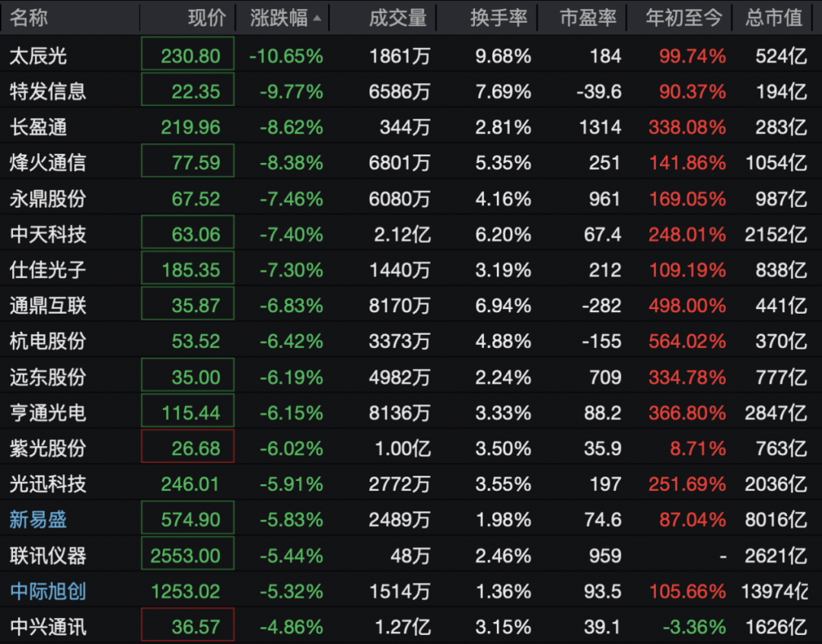Click the 1314 P/E ratio value
Viewport: 822px width, 644px height.
[601, 127]
